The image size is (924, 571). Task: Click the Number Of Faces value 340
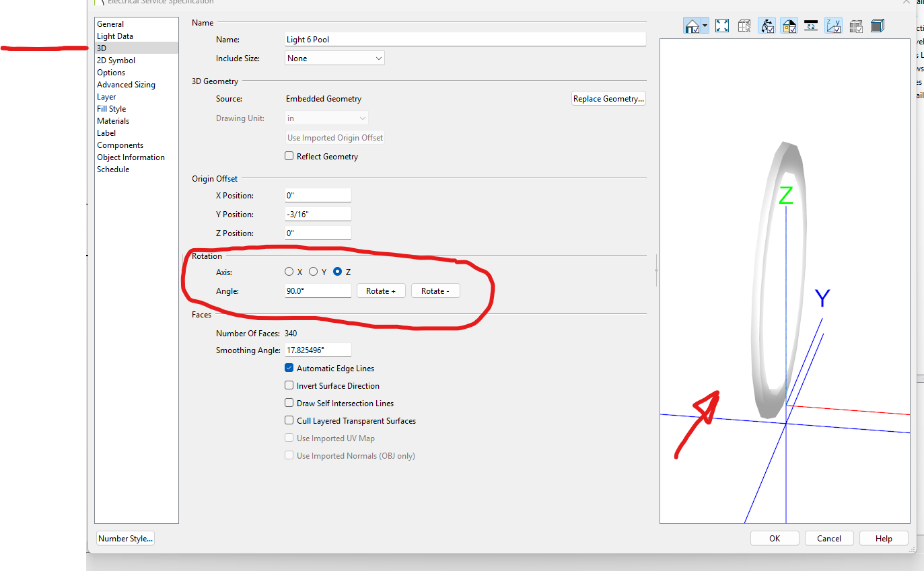point(291,334)
